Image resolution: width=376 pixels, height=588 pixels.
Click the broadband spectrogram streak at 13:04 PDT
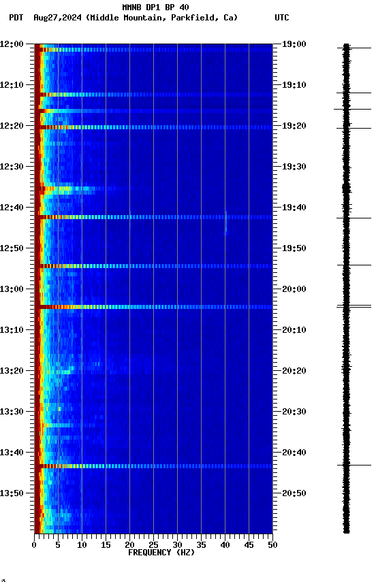(153, 307)
